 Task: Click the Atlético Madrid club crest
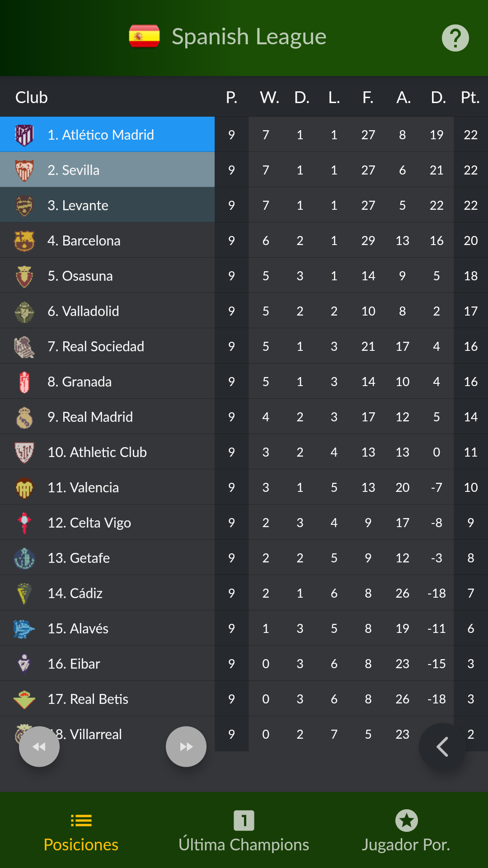coord(24,135)
